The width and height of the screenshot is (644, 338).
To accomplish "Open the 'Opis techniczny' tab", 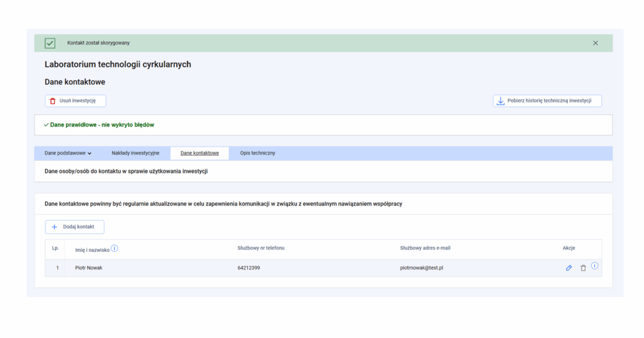I will 257,153.
